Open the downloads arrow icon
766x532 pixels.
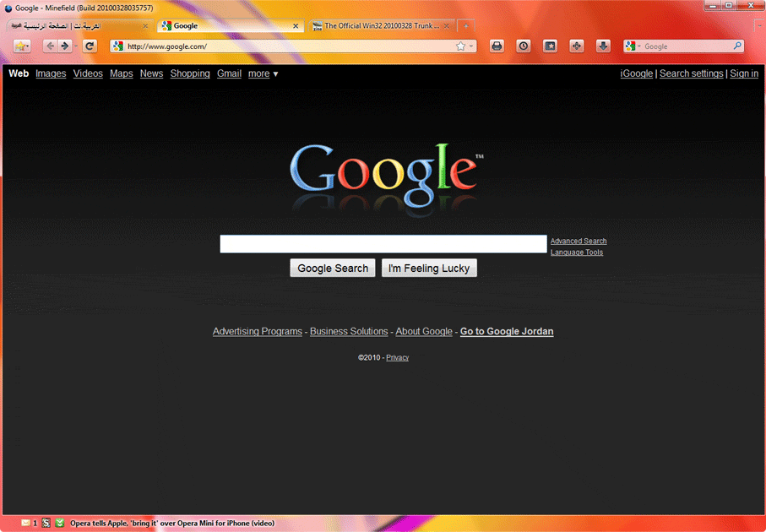click(x=603, y=46)
